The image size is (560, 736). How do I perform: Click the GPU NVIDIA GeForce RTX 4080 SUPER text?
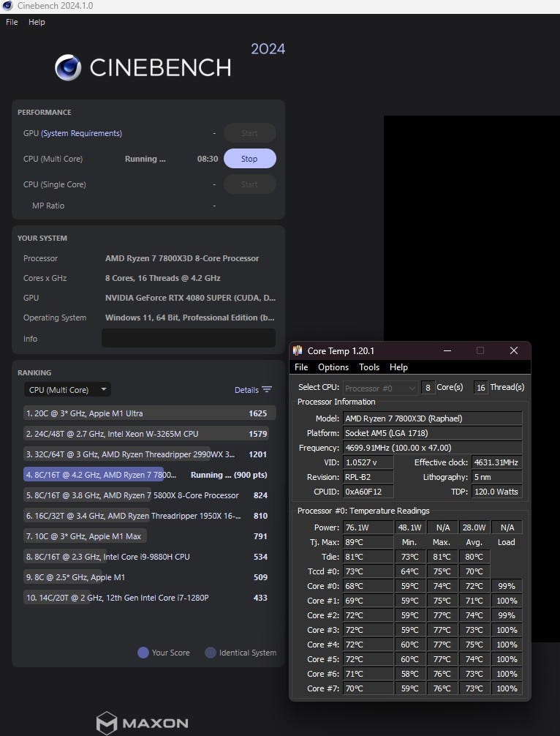tap(190, 298)
